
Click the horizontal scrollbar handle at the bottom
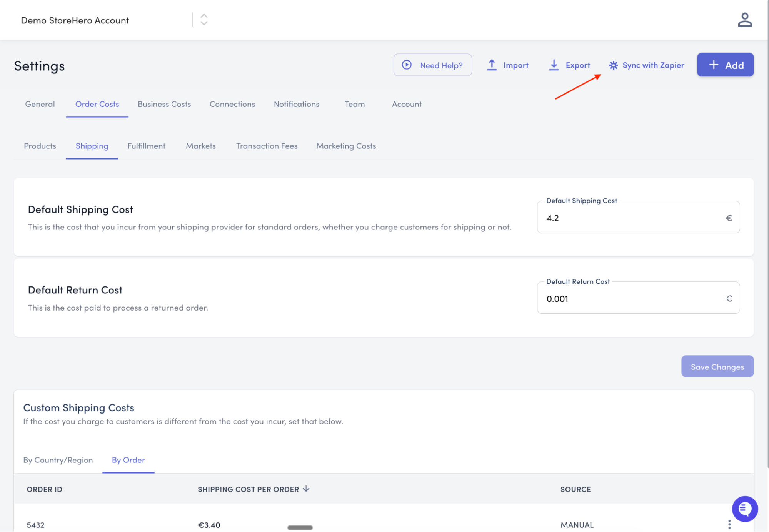coord(300,528)
